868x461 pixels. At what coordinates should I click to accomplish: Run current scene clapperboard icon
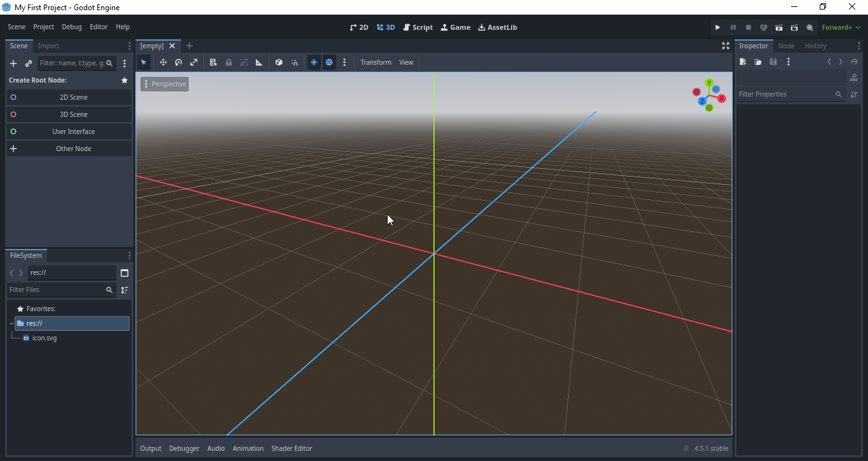(779, 27)
